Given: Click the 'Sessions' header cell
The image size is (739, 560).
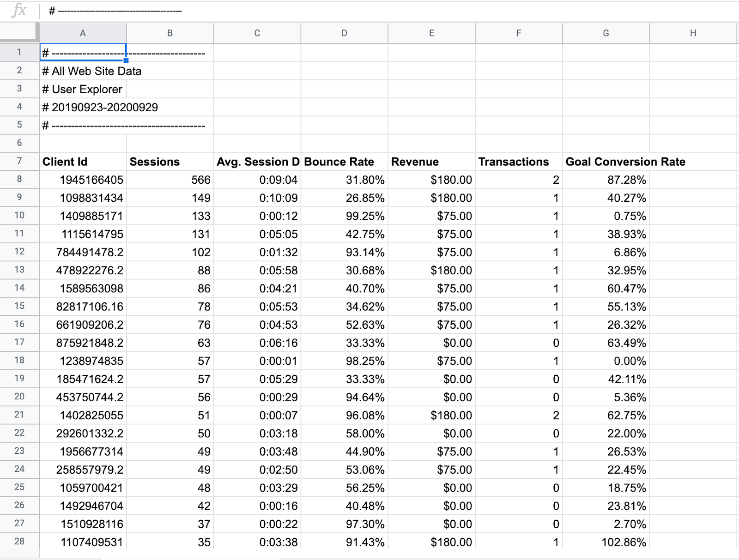Looking at the screenshot, I should 170,162.
